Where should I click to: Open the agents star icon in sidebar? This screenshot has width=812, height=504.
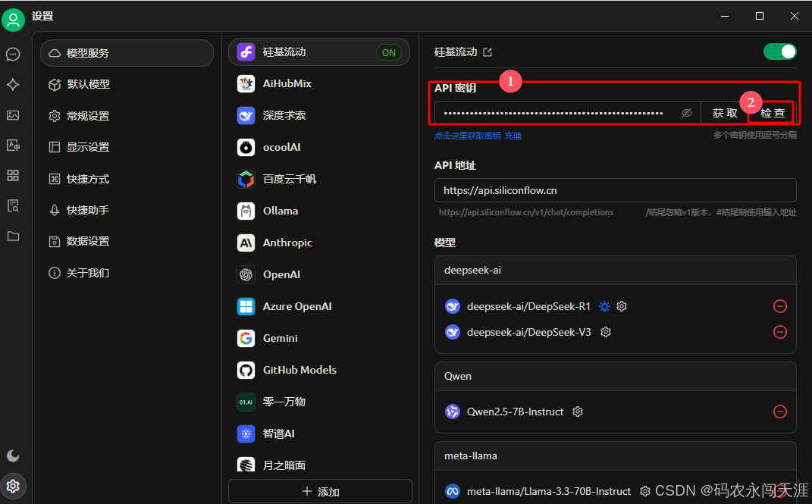13,85
